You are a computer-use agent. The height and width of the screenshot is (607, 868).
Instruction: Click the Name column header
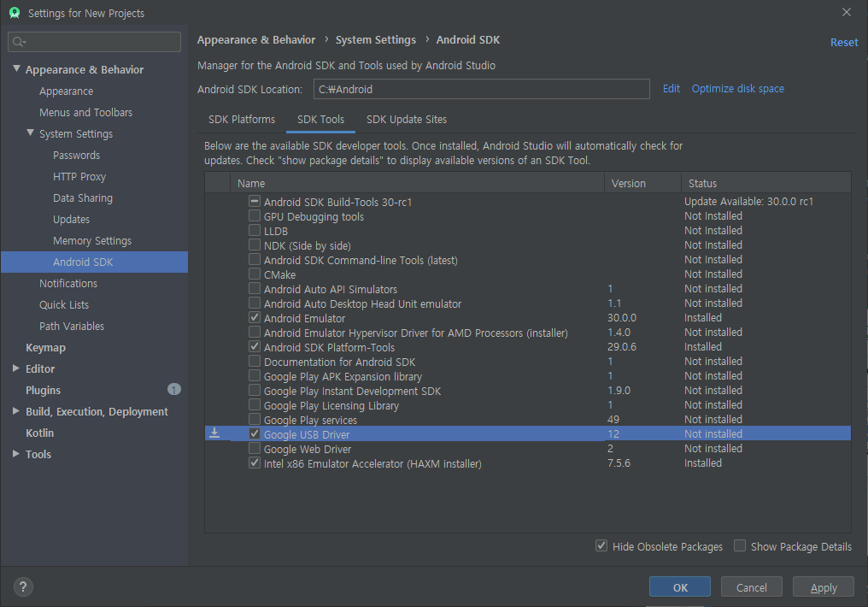pyautogui.click(x=418, y=183)
